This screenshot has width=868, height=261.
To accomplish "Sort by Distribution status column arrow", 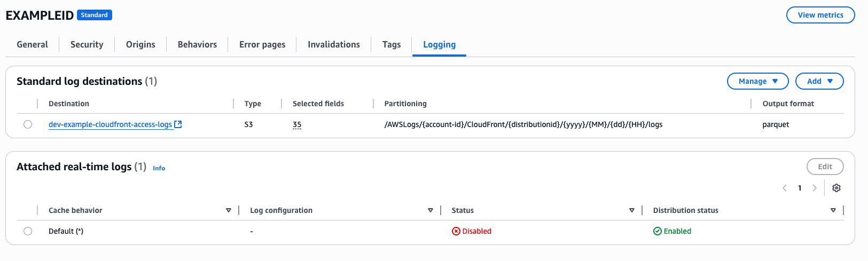I will 833,210.
